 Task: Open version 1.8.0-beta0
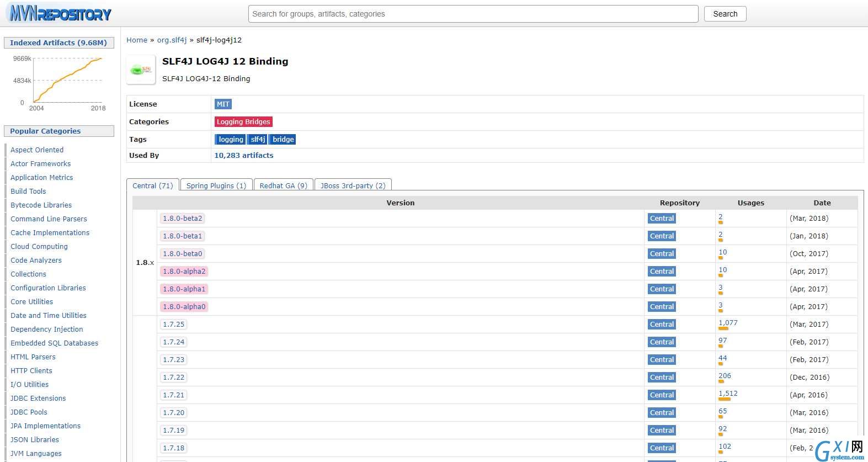click(x=183, y=254)
